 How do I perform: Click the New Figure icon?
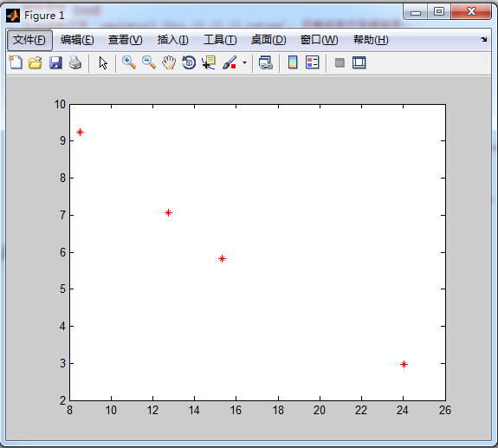point(16,62)
